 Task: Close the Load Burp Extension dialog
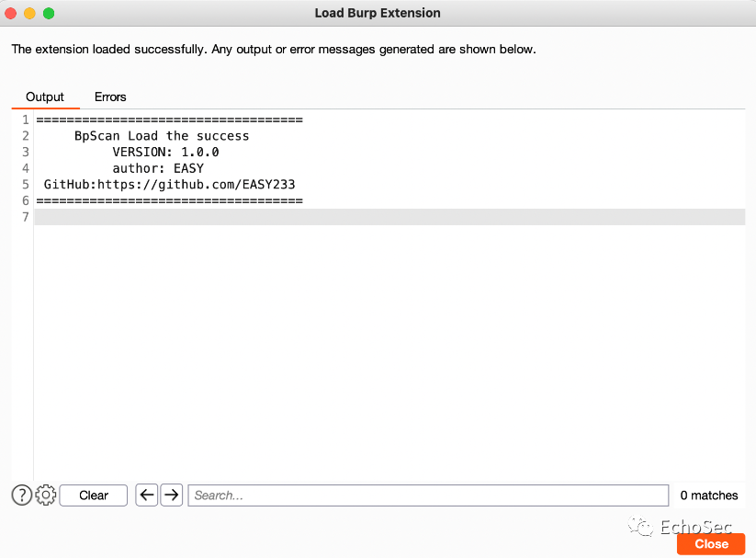pos(711,544)
